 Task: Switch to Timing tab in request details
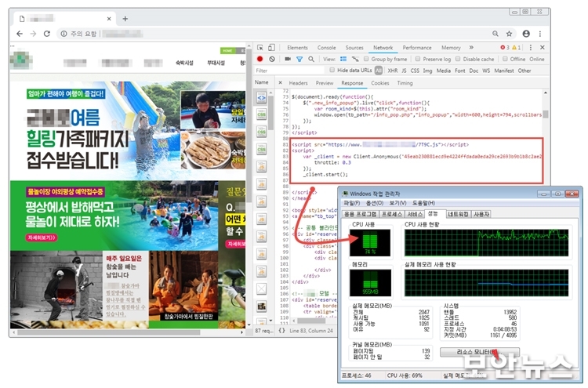pos(405,83)
